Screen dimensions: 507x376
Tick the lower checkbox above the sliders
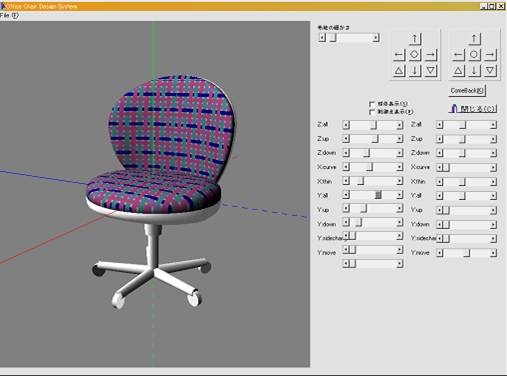[372, 112]
